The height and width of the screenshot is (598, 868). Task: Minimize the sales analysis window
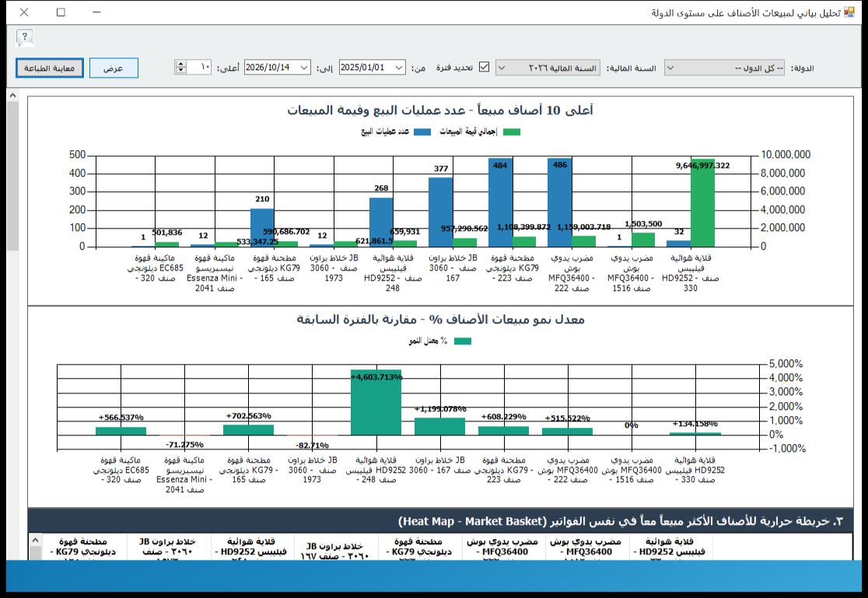coord(96,12)
